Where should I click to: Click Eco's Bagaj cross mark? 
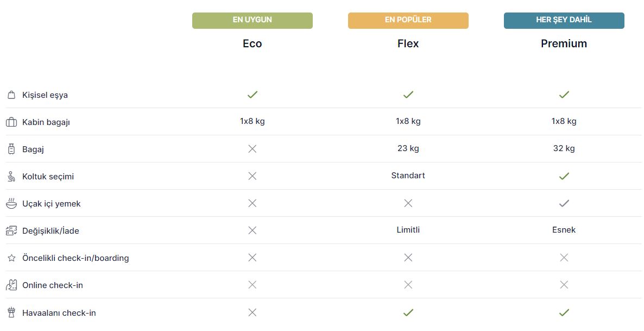click(252, 149)
